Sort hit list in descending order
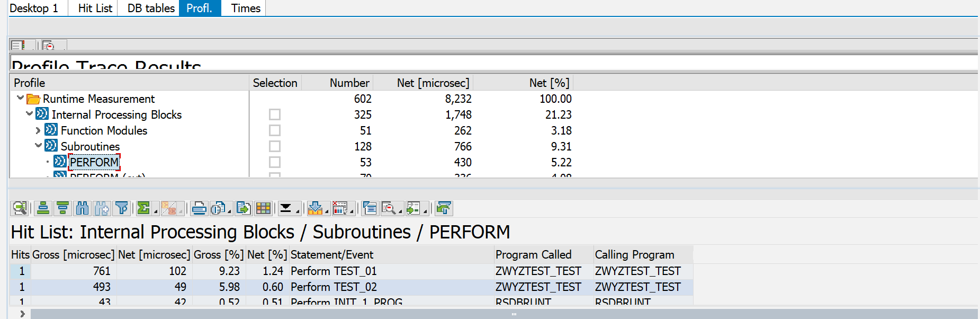Viewport: 980px width, 319px height. pyautogui.click(x=62, y=208)
